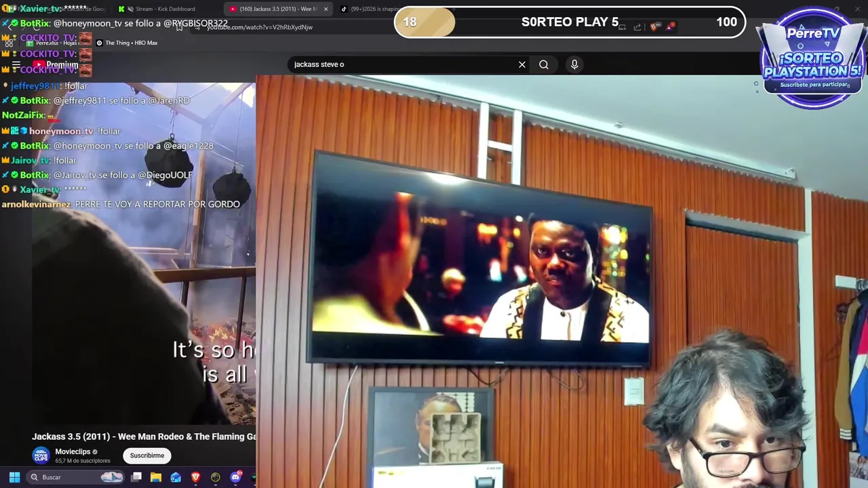
Task: Click the NotZaiFix chat username
Action: pos(24,115)
